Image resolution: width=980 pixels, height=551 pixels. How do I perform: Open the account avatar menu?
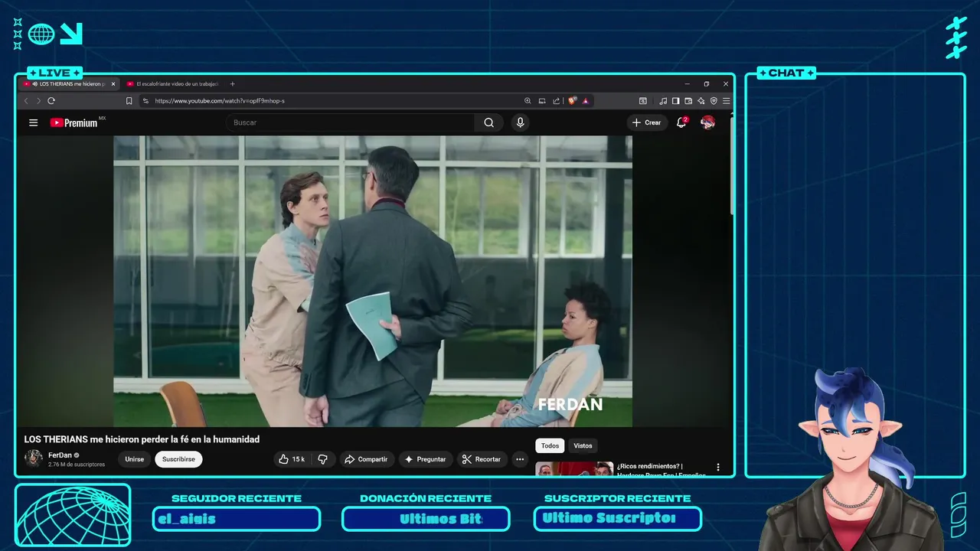(707, 122)
